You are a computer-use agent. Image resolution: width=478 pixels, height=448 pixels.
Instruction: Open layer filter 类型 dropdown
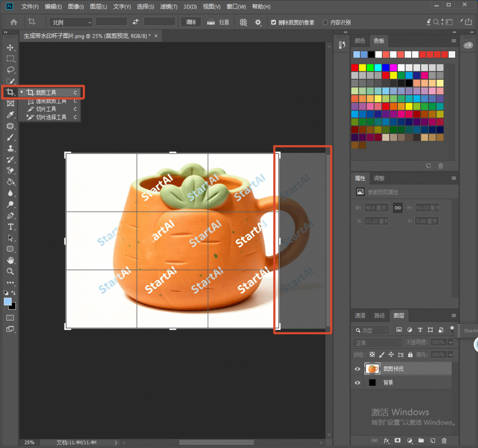click(371, 330)
